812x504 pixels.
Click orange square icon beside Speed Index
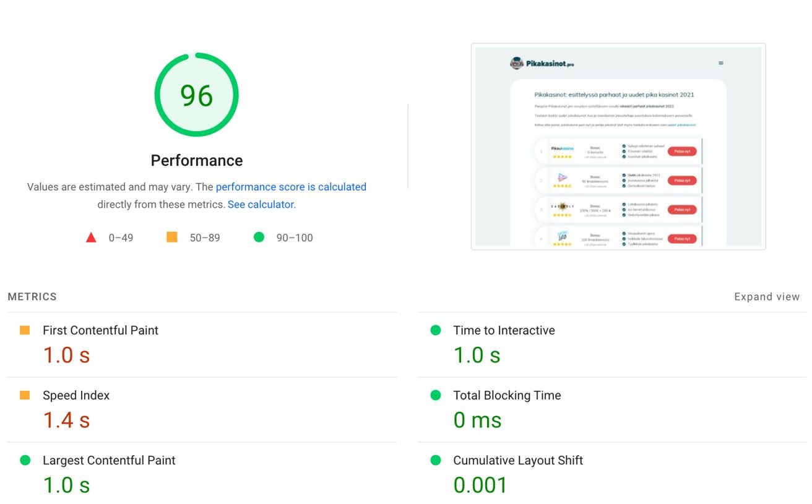coord(25,395)
